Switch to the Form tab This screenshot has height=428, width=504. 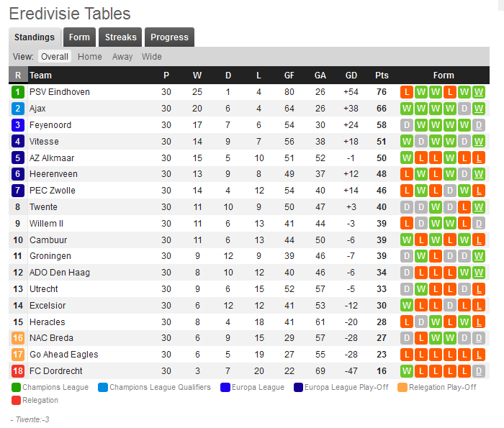(x=79, y=37)
